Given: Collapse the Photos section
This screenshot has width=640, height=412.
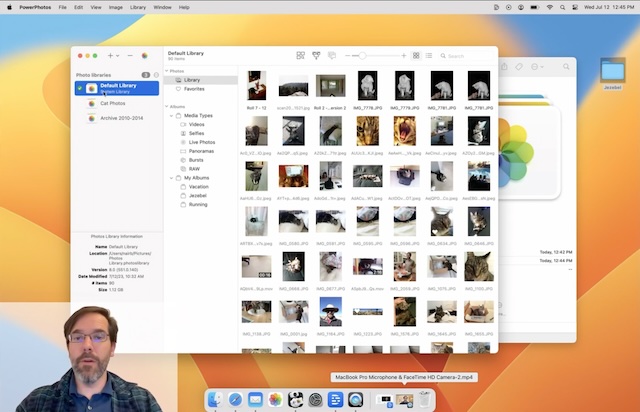Looking at the screenshot, I should (167, 71).
